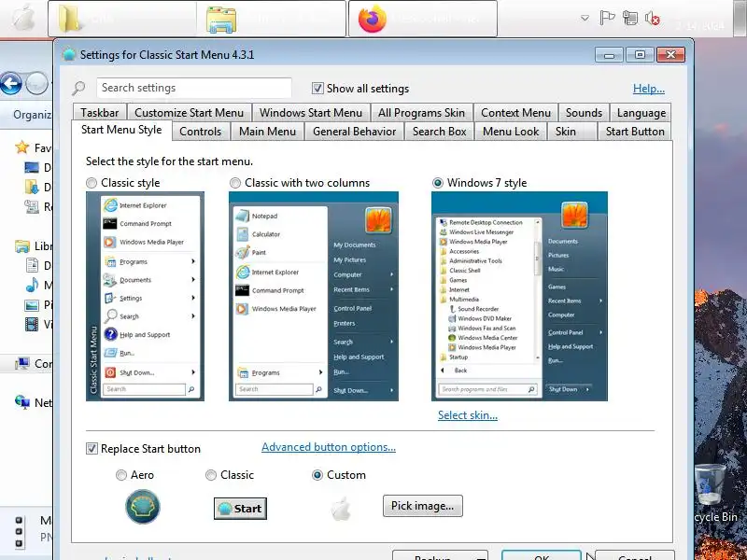Screen dimensions: 747x560
Task: Click the Start Menu Style tab
Action: 121,130
